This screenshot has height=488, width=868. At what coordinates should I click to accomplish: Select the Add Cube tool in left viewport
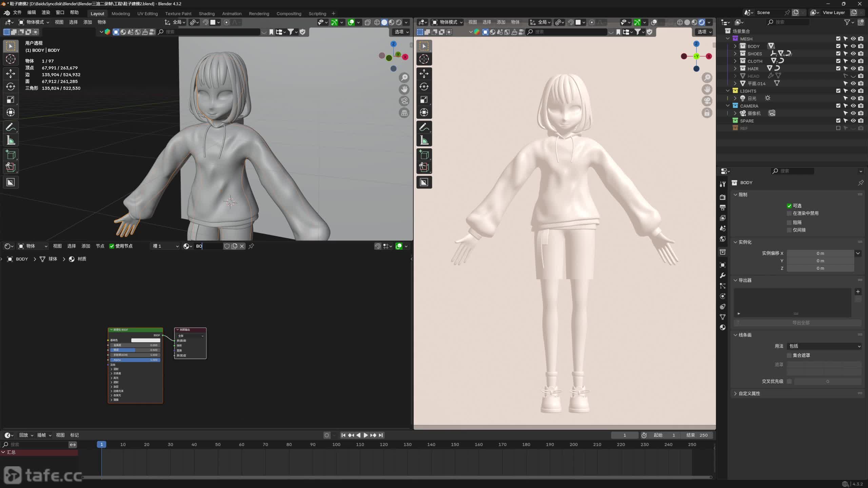pos(11,155)
